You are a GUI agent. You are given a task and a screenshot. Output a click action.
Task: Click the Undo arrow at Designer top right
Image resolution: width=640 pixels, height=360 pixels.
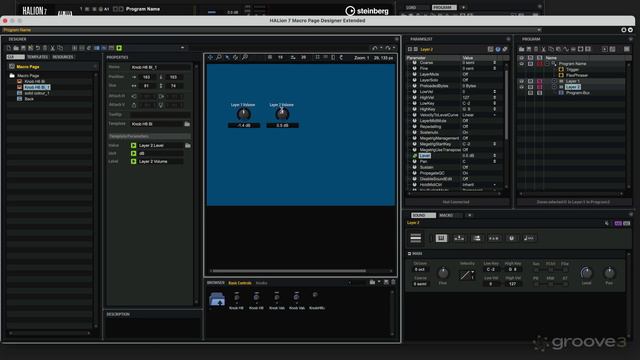coord(375,48)
